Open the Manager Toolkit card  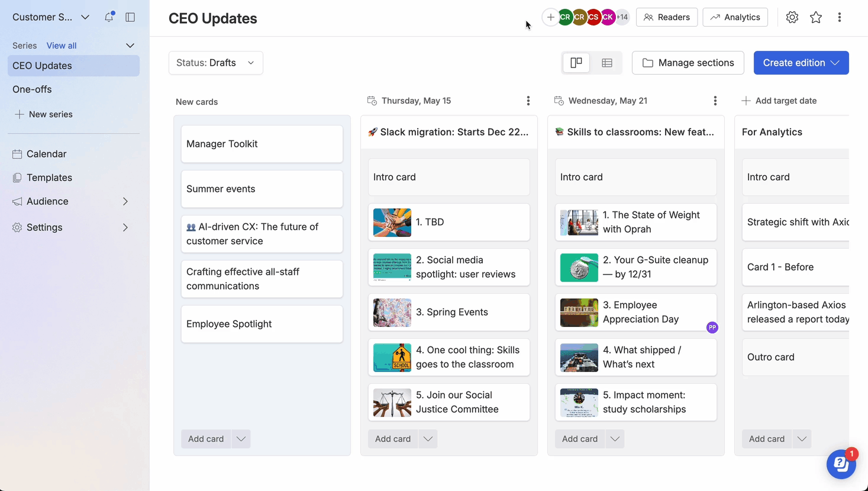pos(262,144)
